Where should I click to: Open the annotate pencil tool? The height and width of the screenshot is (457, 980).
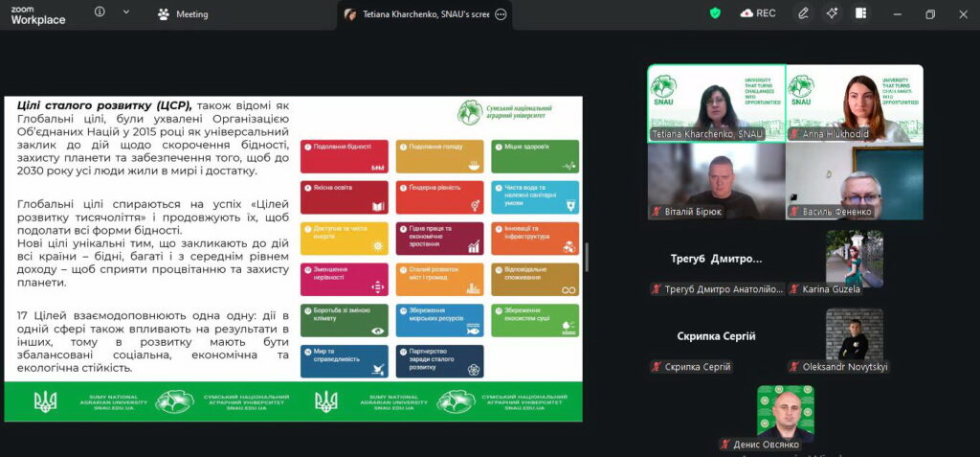tap(804, 13)
